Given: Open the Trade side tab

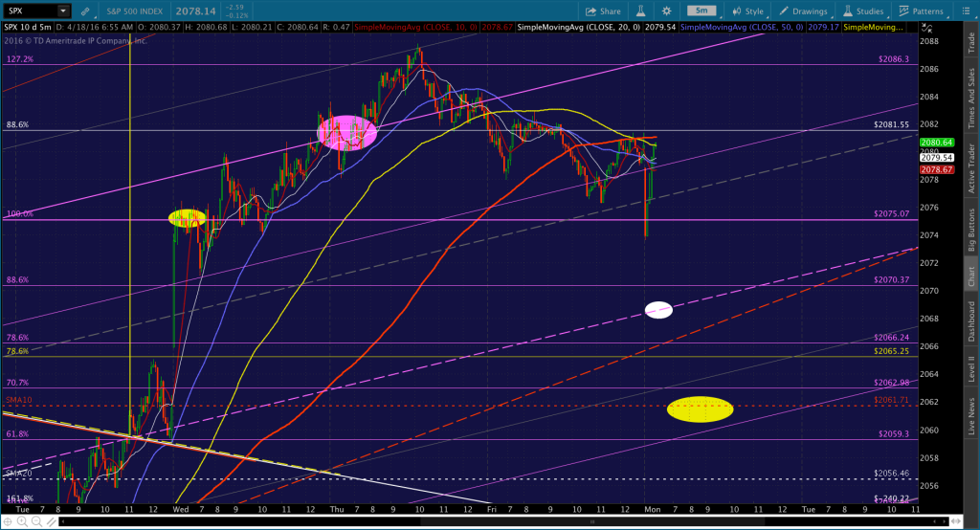Looking at the screenshot, I should [x=971, y=42].
